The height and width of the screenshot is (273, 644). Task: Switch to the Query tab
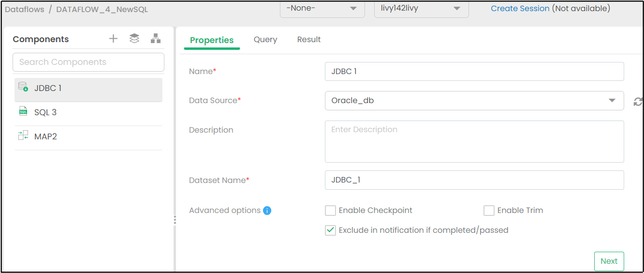[265, 40]
